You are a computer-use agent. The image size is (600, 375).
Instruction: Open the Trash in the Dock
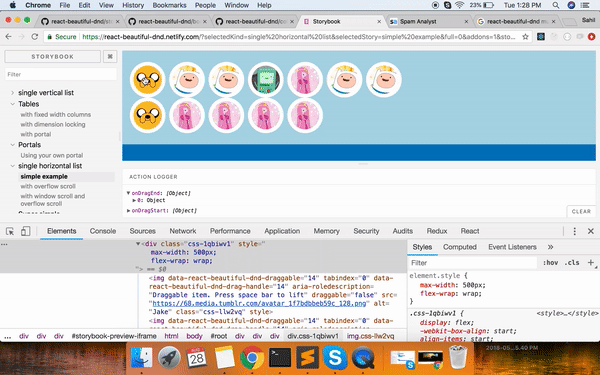tap(458, 357)
